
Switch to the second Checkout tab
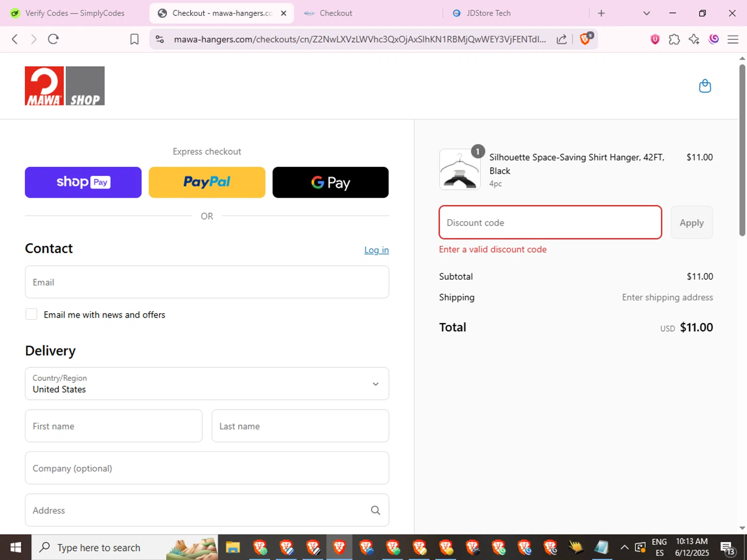pos(369,13)
